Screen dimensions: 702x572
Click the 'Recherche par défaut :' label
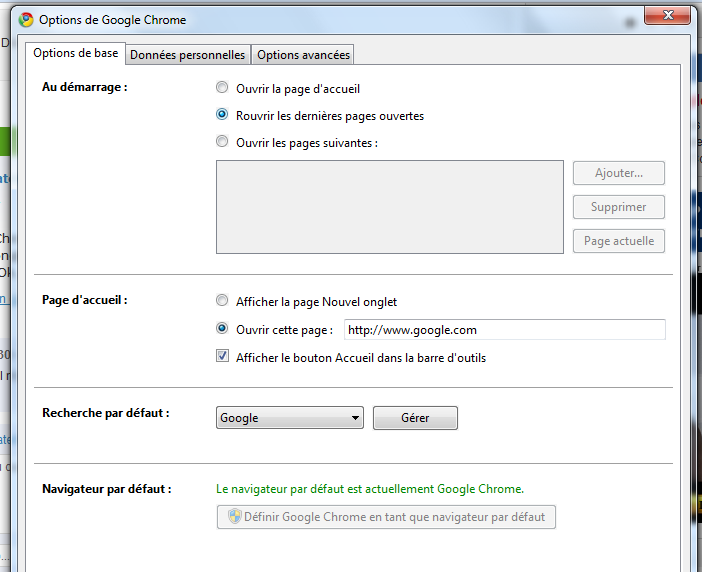[x=106, y=413]
